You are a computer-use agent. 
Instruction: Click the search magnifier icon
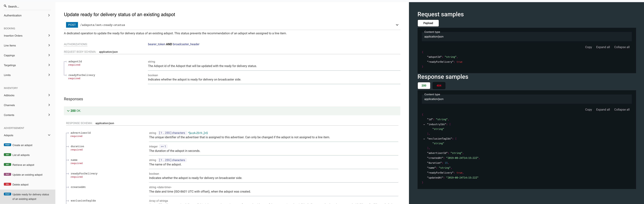tap(5, 6)
